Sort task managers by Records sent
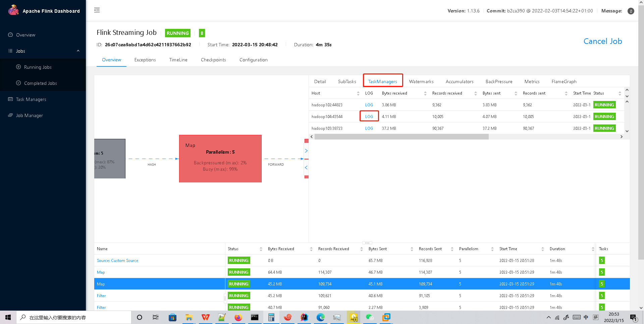Screen dimensions: 644x324 click(566, 93)
